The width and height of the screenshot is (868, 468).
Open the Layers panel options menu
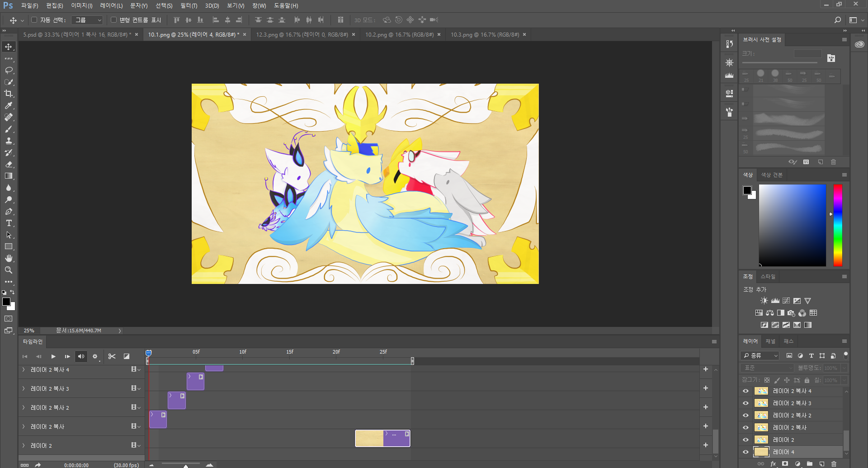click(844, 341)
